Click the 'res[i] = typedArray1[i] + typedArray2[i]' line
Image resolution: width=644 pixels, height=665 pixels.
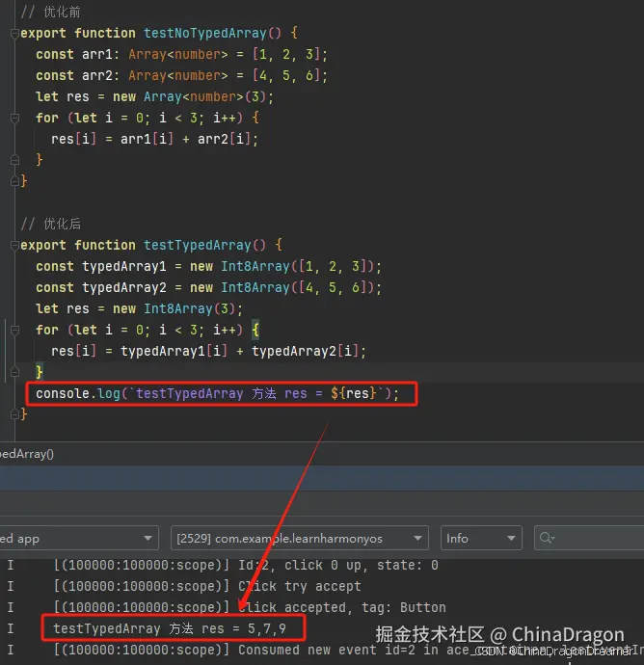(x=208, y=351)
